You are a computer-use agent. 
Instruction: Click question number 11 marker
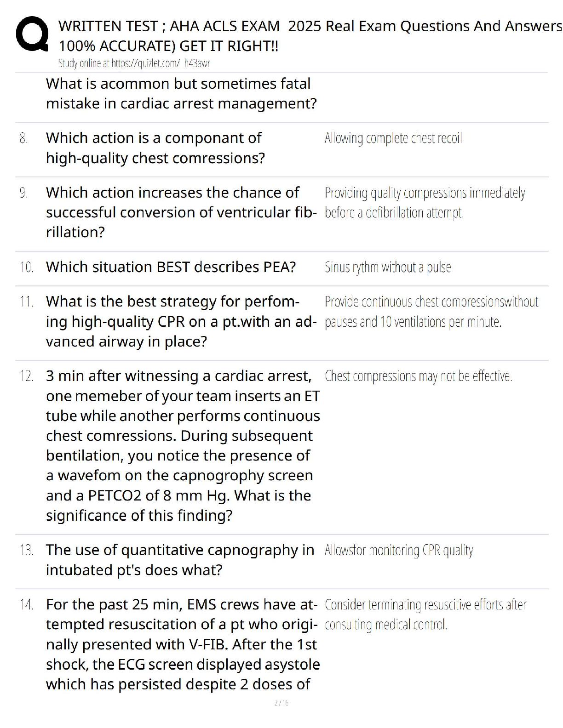[x=26, y=301]
